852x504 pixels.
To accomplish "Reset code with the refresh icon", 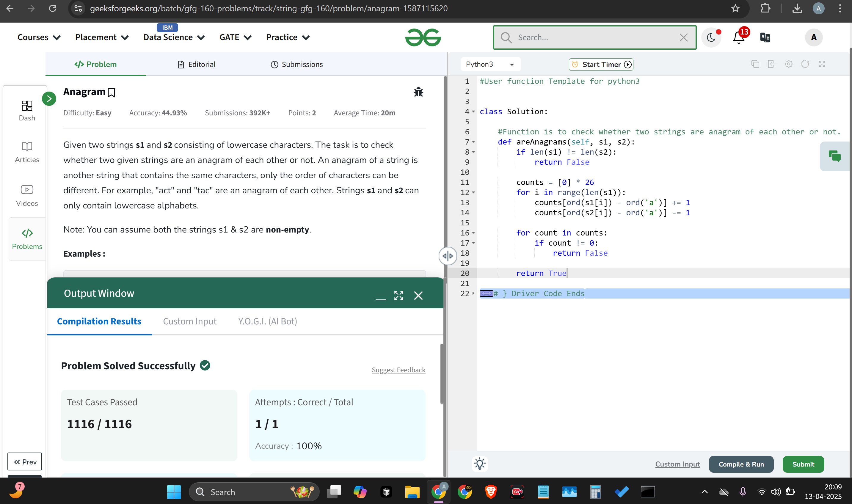I will coord(805,64).
